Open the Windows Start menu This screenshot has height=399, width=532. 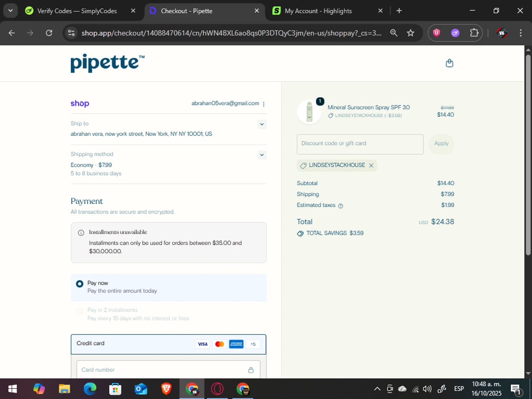(12, 389)
